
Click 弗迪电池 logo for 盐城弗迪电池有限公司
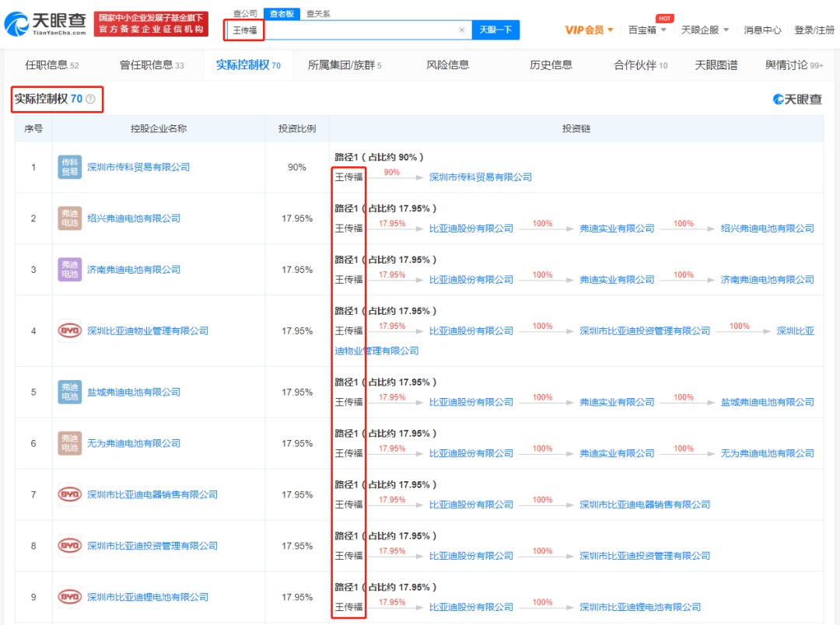(70, 392)
